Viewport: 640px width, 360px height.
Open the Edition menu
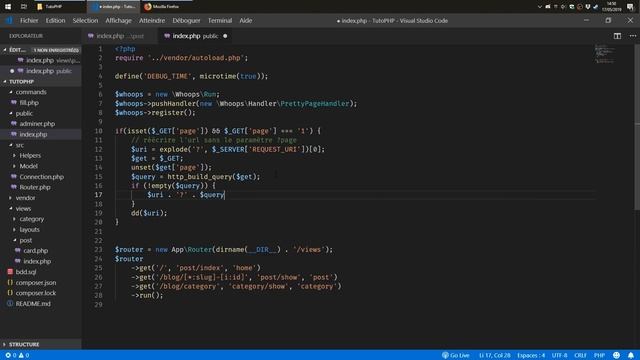click(56, 20)
